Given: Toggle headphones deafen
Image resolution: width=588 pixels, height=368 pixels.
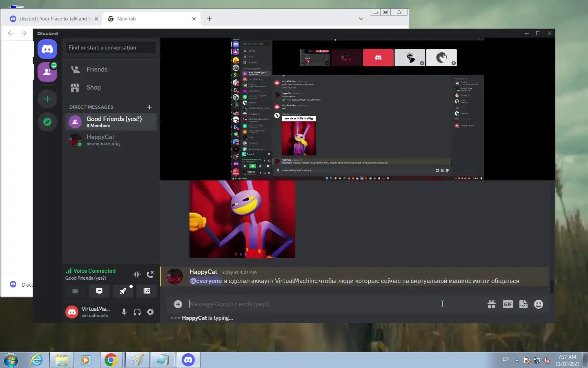Looking at the screenshot, I should tap(137, 312).
